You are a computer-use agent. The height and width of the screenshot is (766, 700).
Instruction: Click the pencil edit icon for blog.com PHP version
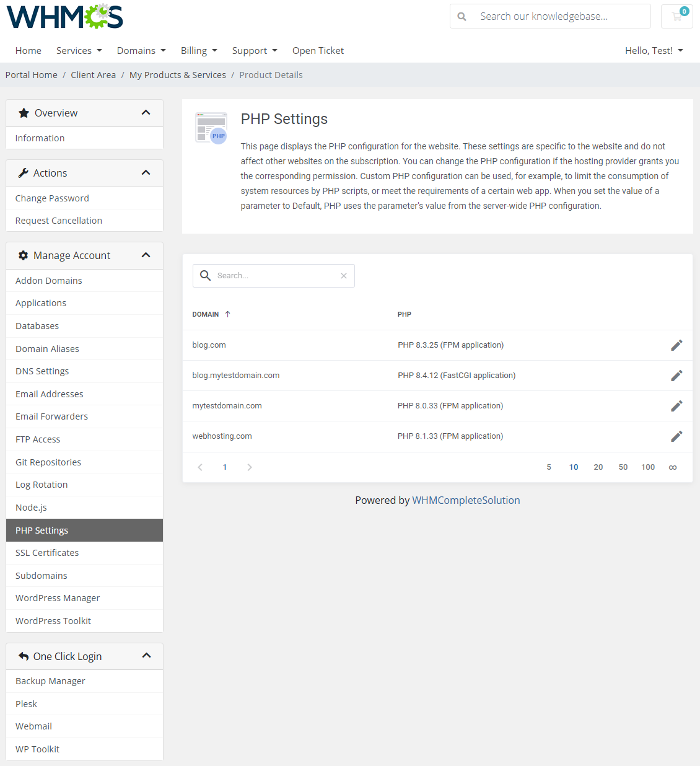pos(676,345)
